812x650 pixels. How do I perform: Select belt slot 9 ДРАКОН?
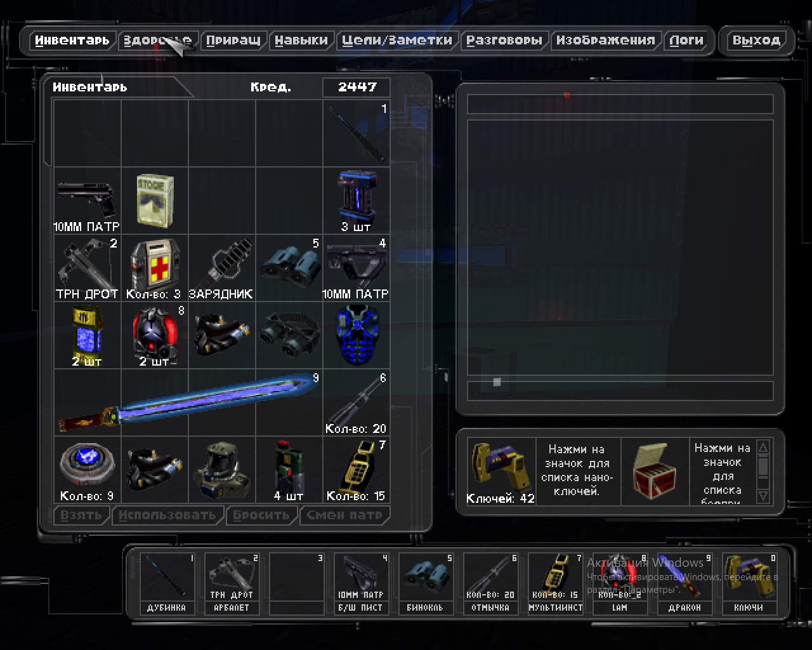(685, 583)
